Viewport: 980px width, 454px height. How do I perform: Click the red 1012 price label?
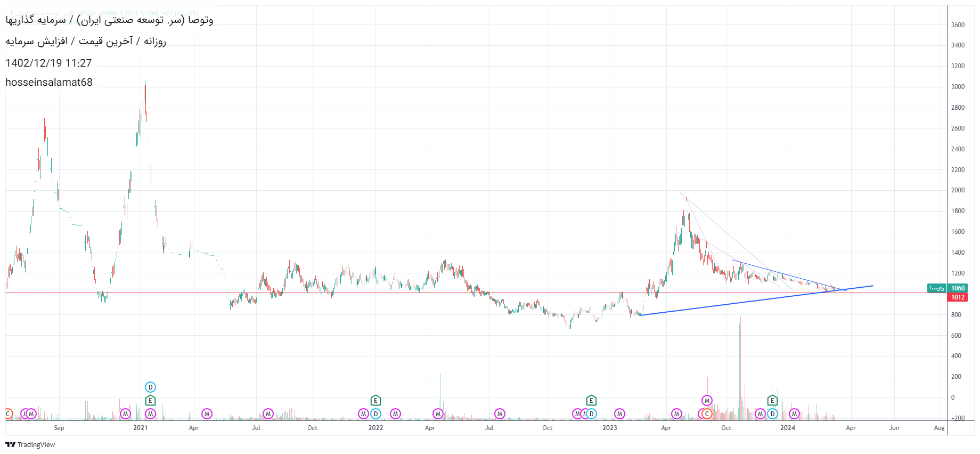coord(958,297)
